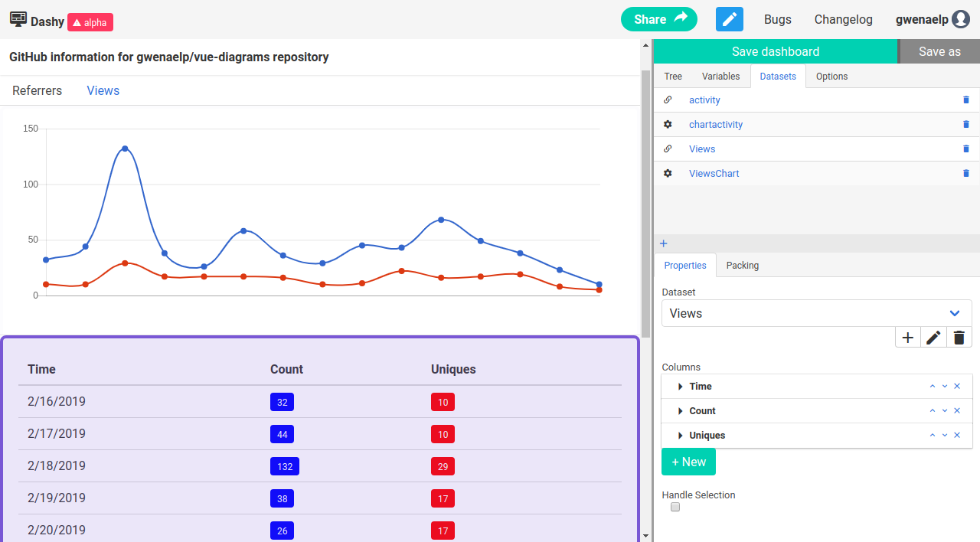Enable the Handle Selection checkbox
The image size is (980, 542).
point(675,507)
